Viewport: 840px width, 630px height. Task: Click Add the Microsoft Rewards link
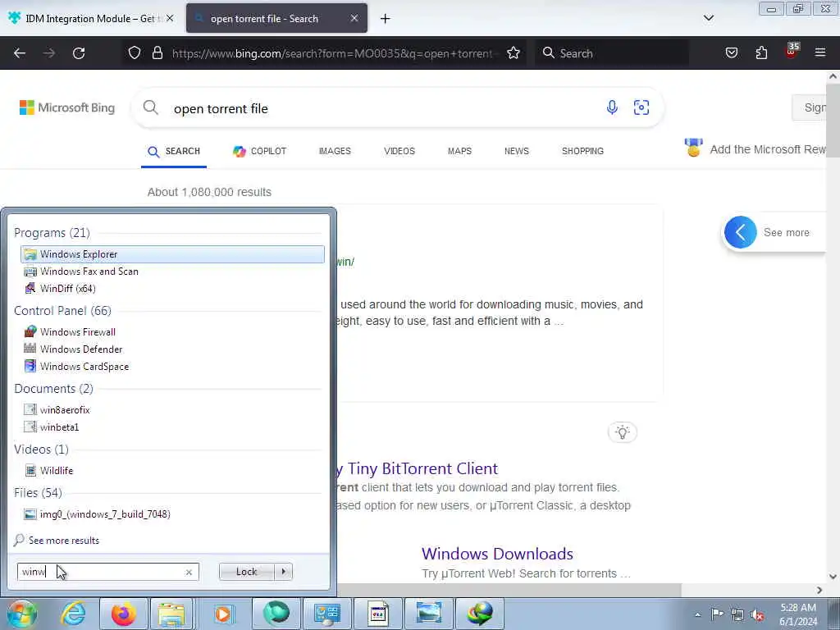point(768,149)
